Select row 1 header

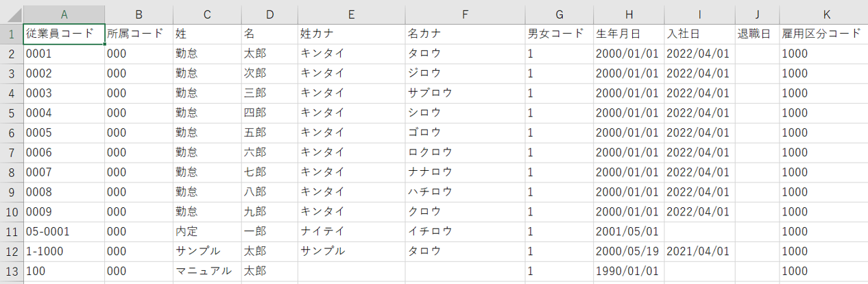pos(12,34)
